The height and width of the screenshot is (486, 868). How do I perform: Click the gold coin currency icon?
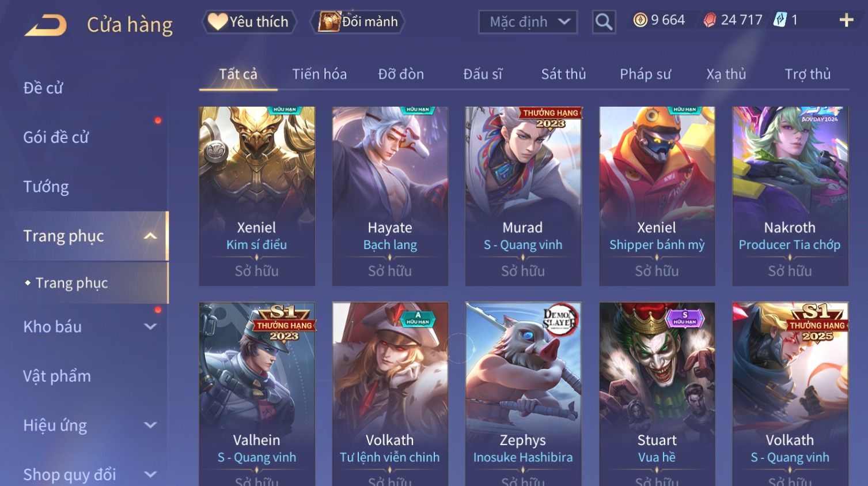click(x=640, y=20)
